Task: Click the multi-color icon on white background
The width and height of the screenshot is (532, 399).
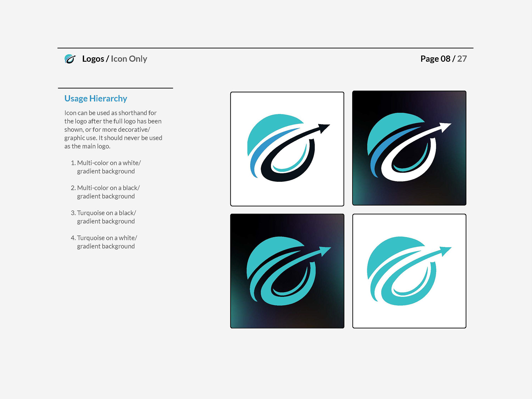Action: tap(287, 149)
